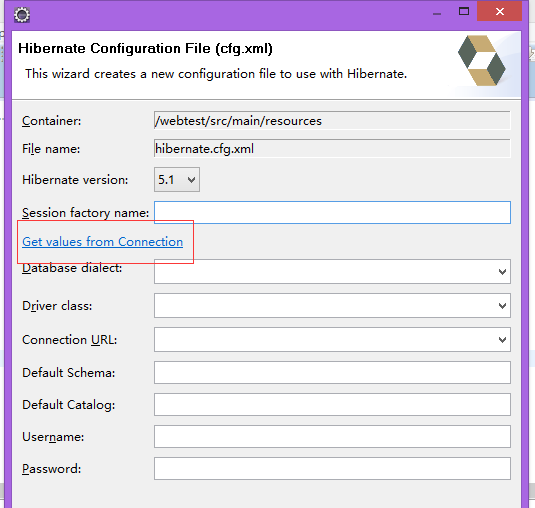Expand the Database dialect combo box arrow
This screenshot has width=535, height=508.
[x=502, y=272]
